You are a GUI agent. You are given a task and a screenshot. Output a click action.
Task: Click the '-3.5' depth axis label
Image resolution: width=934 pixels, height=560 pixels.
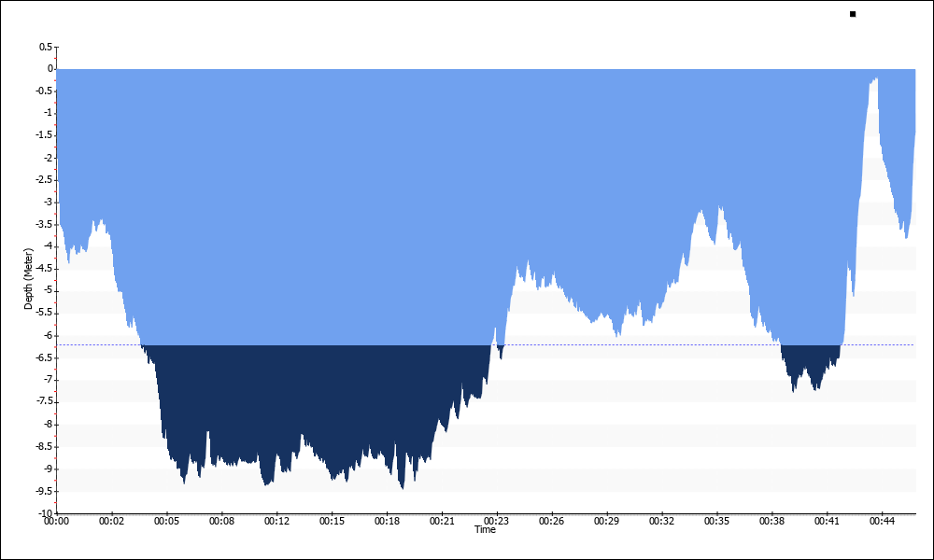pos(44,224)
